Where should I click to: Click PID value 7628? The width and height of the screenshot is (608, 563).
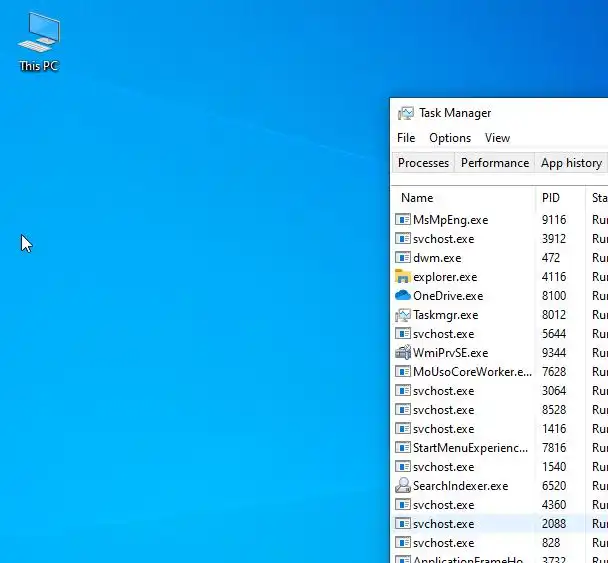(554, 372)
